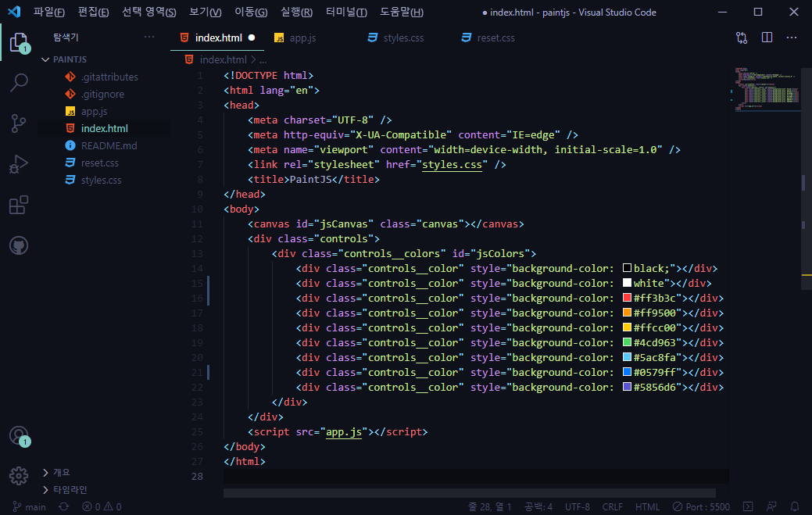
Task: Open 파일(F) menu
Action: [49, 12]
